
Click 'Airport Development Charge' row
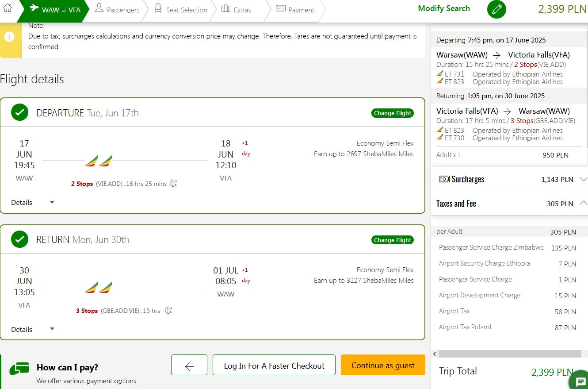[507, 296]
